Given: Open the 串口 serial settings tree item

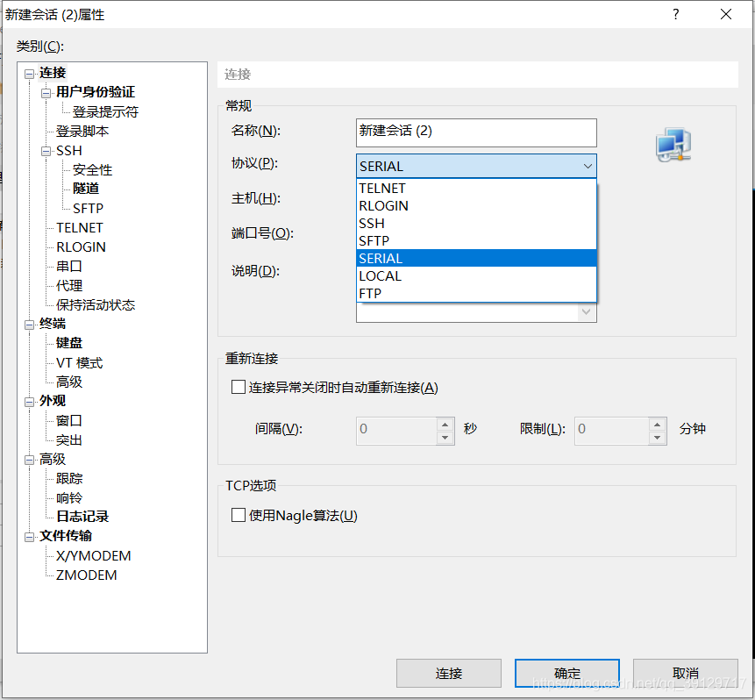Looking at the screenshot, I should 69,267.
